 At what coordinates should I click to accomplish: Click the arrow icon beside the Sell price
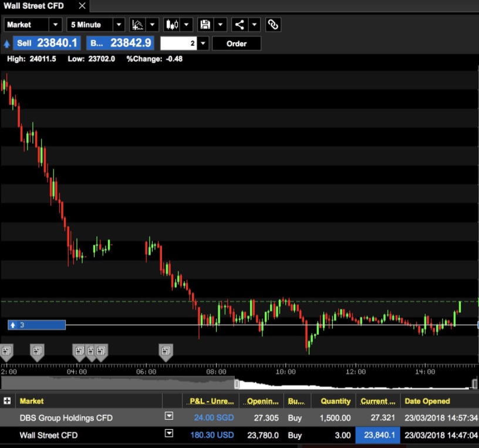click(6, 43)
